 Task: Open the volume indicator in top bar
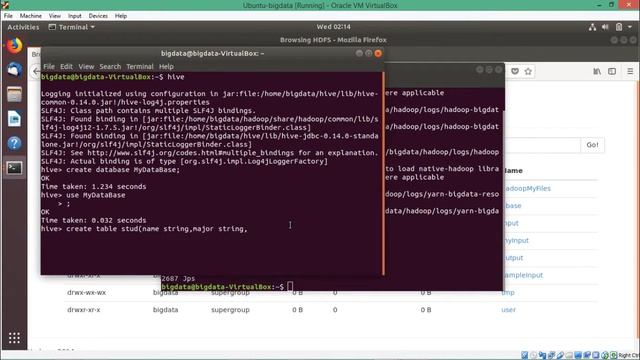(x=605, y=27)
